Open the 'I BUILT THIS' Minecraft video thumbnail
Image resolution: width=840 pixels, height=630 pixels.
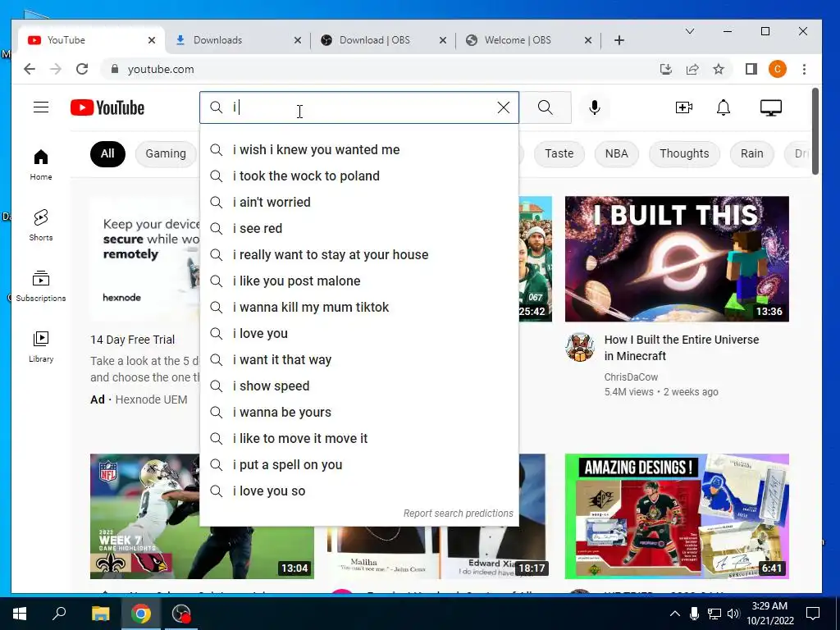tap(677, 258)
